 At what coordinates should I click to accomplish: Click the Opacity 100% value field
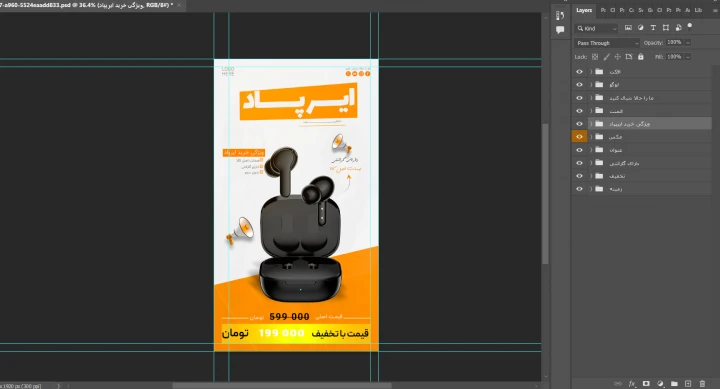pos(675,42)
